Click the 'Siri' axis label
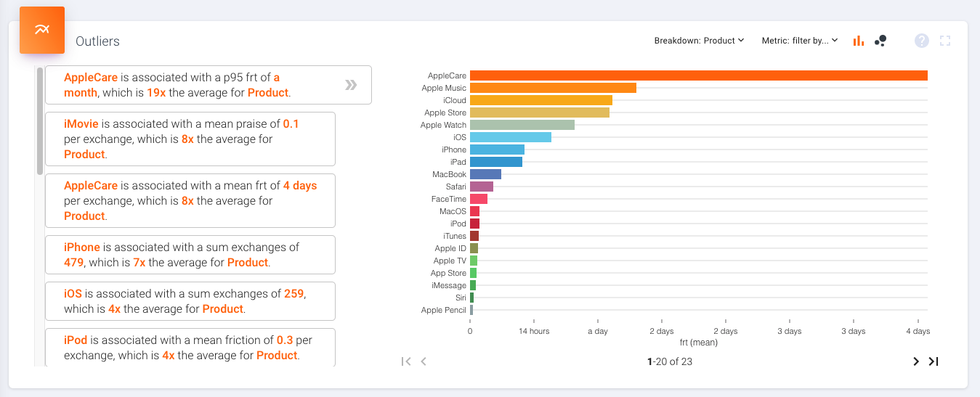Screen dimensions: 980x397 (x=461, y=298)
